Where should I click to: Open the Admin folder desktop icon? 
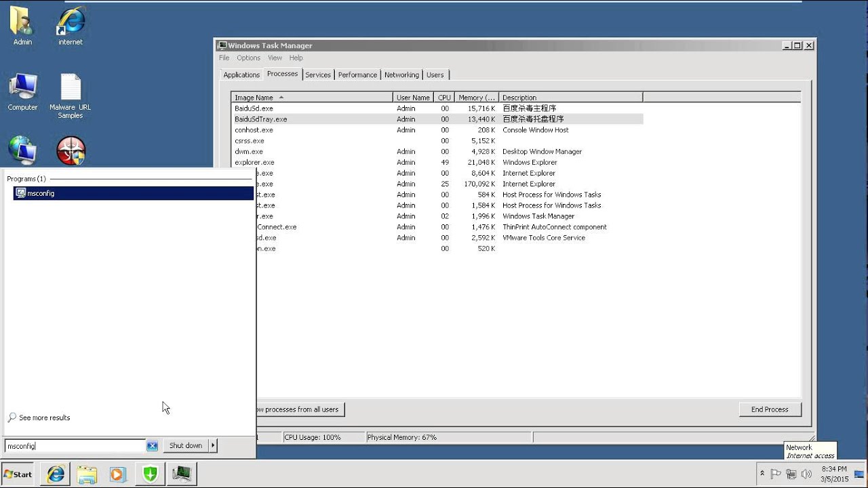(x=22, y=26)
